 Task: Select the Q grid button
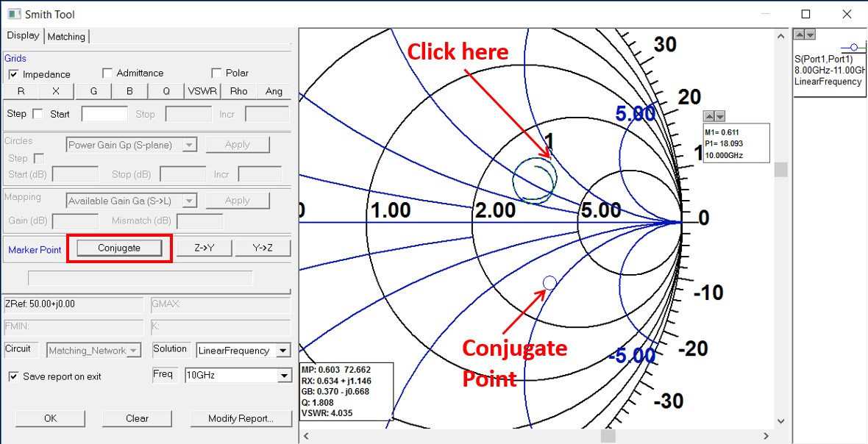[166, 91]
